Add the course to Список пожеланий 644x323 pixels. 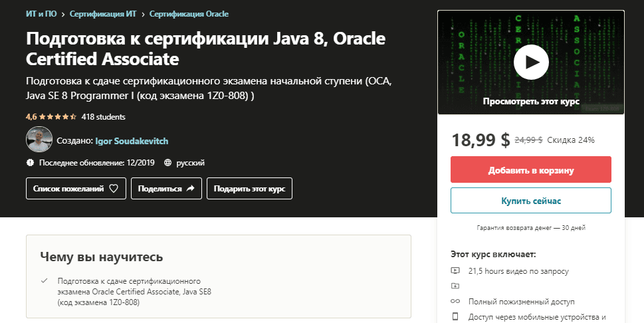coord(76,189)
